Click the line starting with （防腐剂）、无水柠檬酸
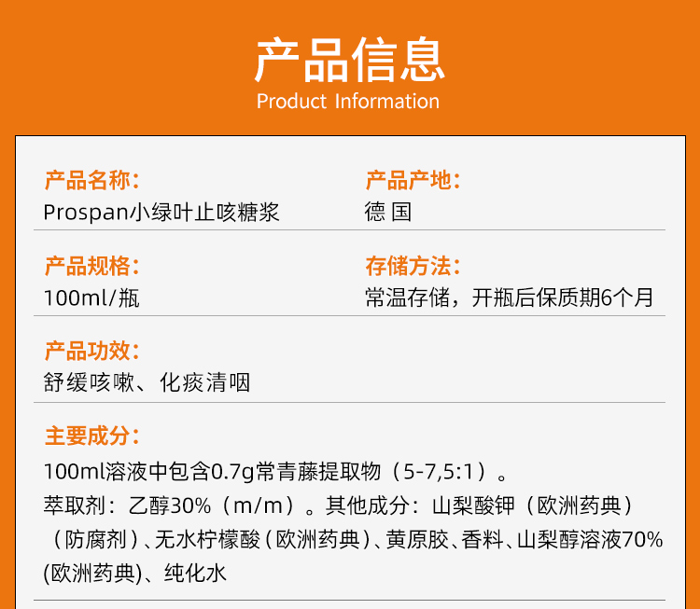The image size is (700, 609). point(355,539)
